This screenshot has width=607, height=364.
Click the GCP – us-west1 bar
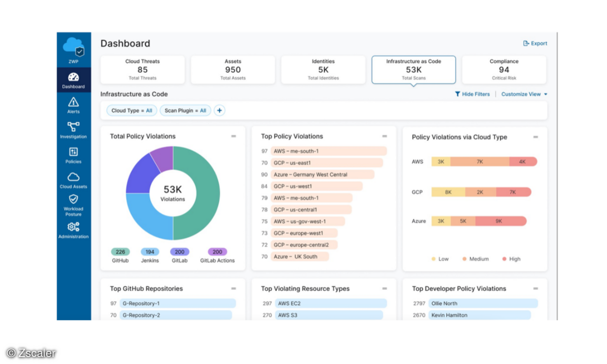(317, 186)
